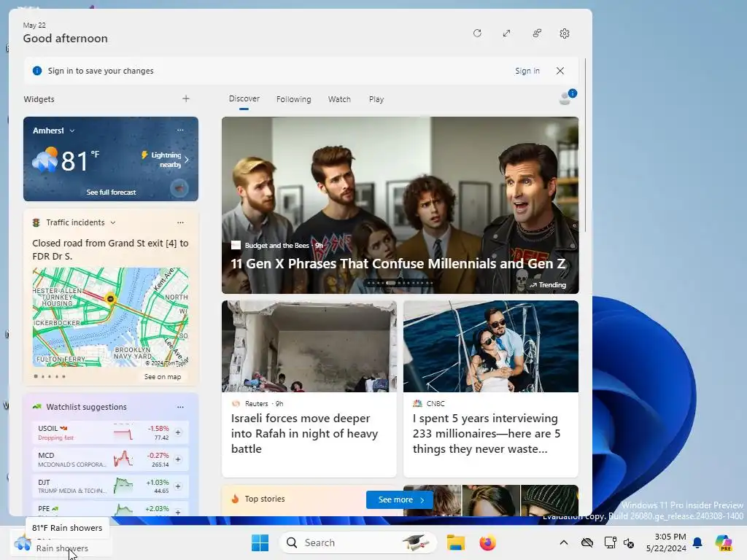The width and height of the screenshot is (747, 560).
Task: Open the notification bell icon
Action: click(x=697, y=542)
